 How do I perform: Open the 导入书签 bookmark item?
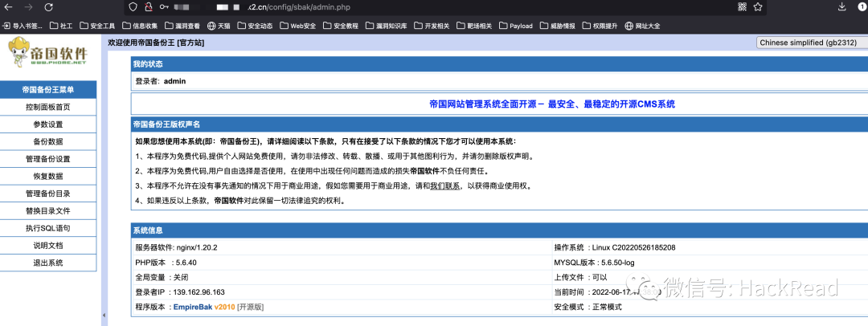click(23, 26)
